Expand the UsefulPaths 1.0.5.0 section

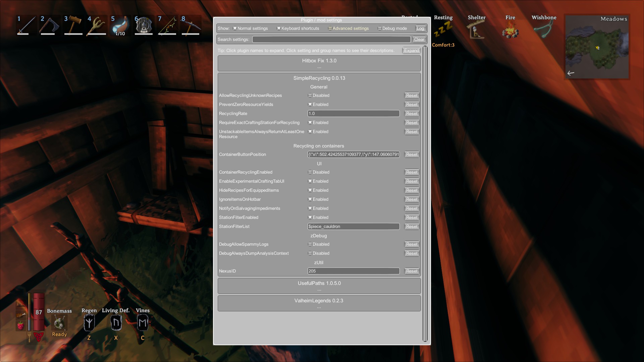[x=319, y=283]
